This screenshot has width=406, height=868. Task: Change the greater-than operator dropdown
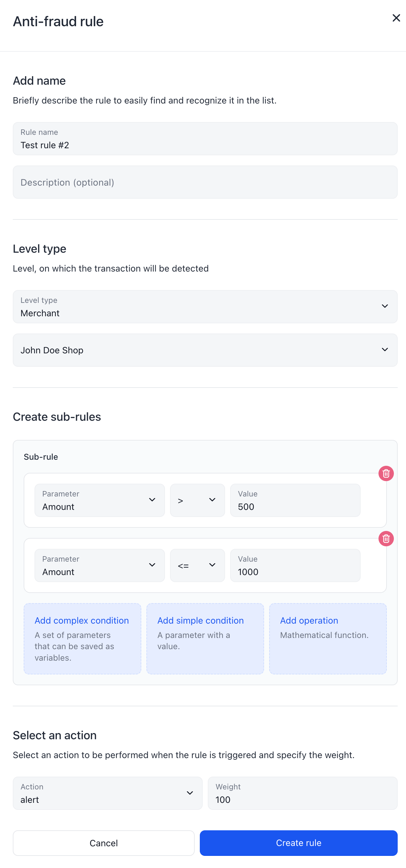[197, 500]
